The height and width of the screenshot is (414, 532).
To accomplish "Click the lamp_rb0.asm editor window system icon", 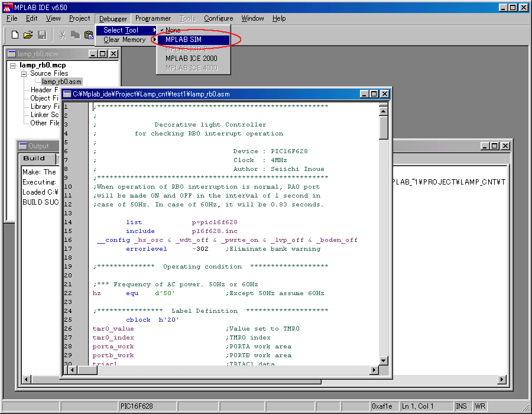I will (67, 94).
